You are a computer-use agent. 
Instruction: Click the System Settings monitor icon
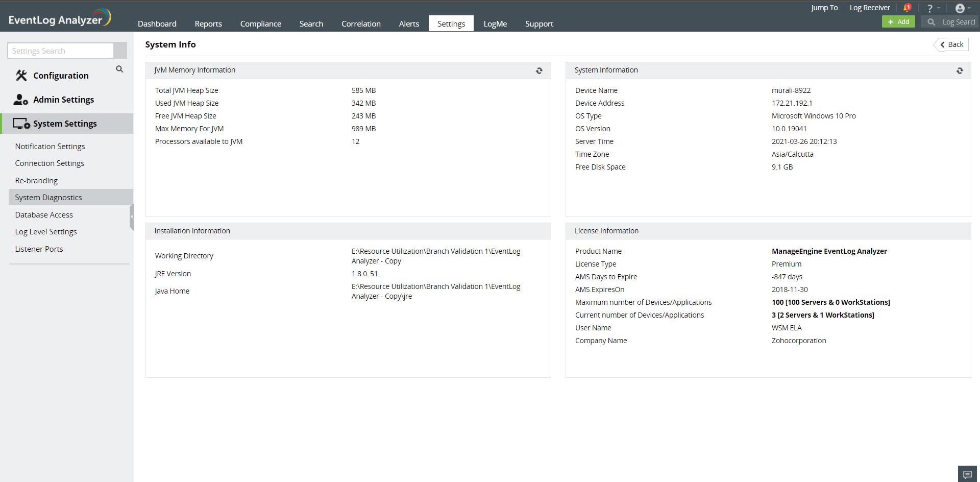(x=21, y=124)
